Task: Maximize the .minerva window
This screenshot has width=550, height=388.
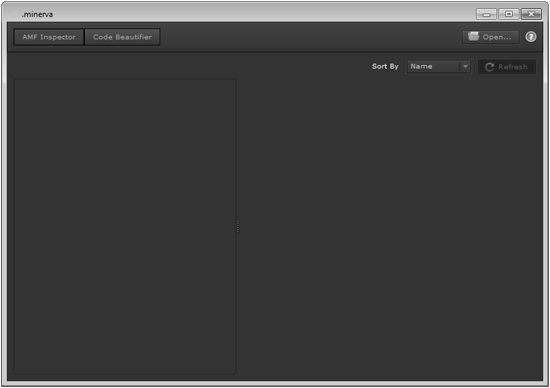Action: (x=509, y=14)
